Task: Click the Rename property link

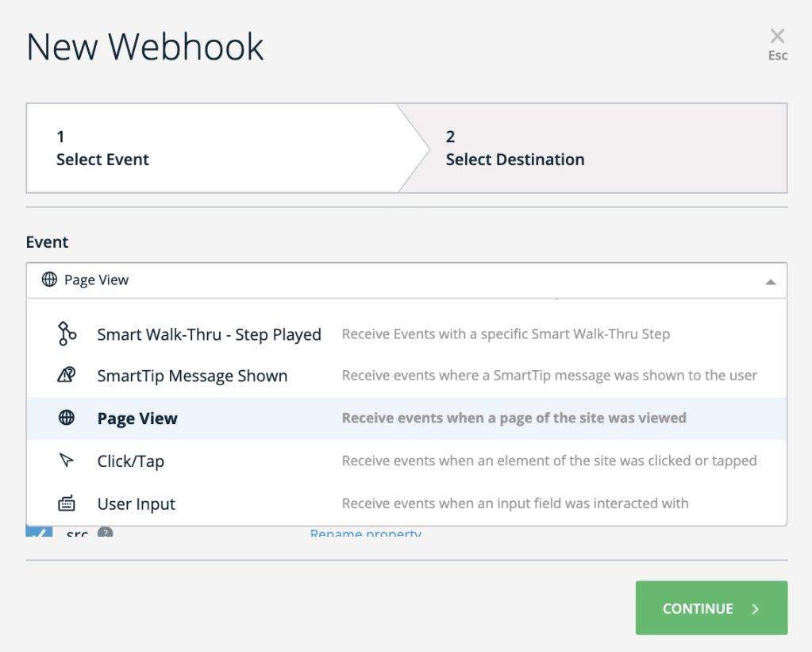Action: [365, 533]
